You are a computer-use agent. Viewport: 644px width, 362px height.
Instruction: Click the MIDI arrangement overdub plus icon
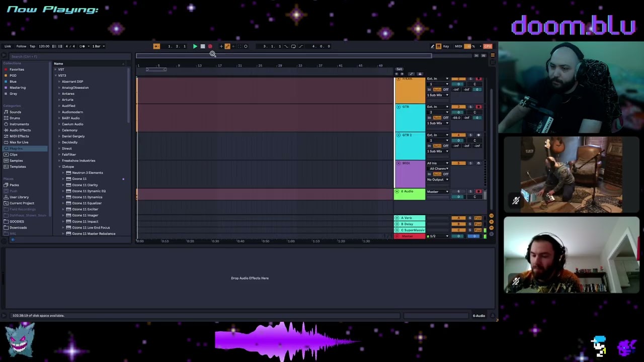coord(221,46)
